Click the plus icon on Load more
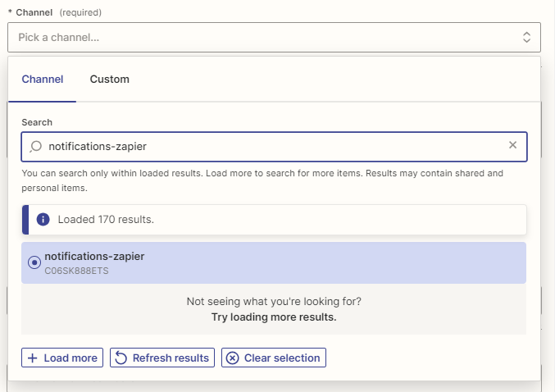The image size is (555, 392). (x=33, y=358)
